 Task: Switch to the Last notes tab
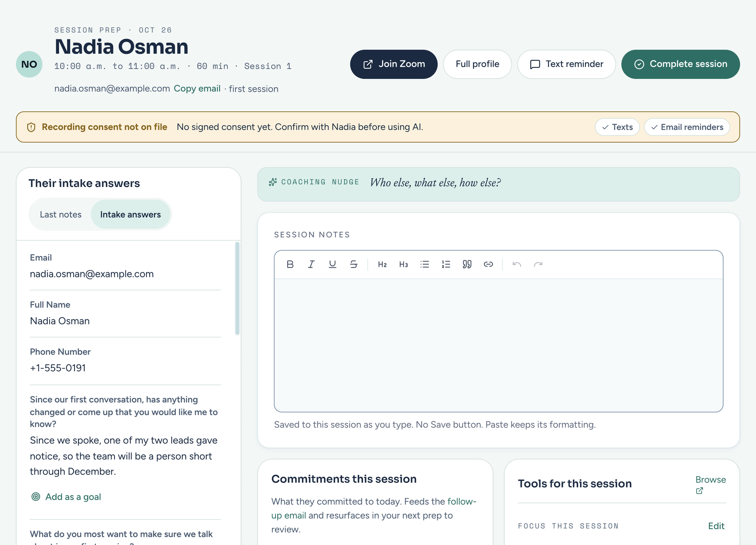(61, 214)
